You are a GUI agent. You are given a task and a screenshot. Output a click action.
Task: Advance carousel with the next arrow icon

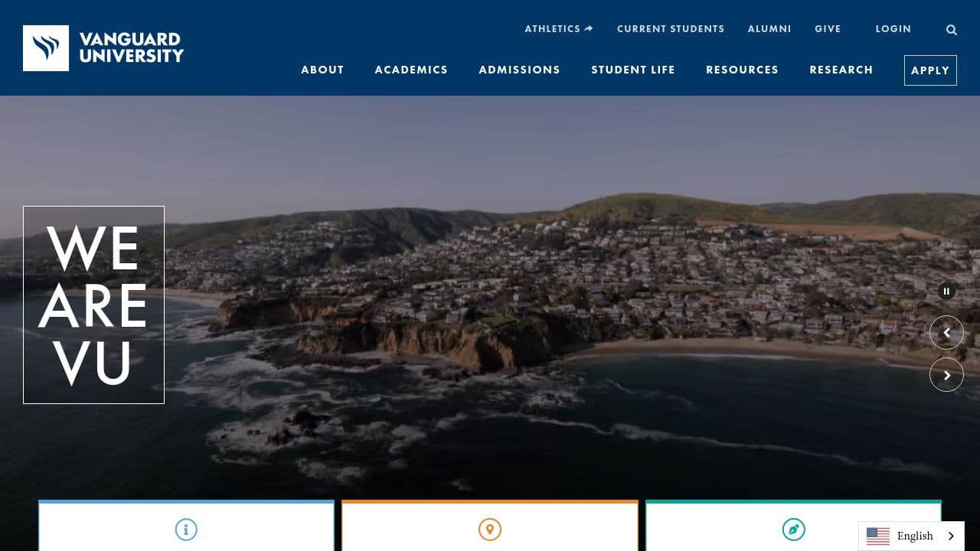click(x=946, y=374)
